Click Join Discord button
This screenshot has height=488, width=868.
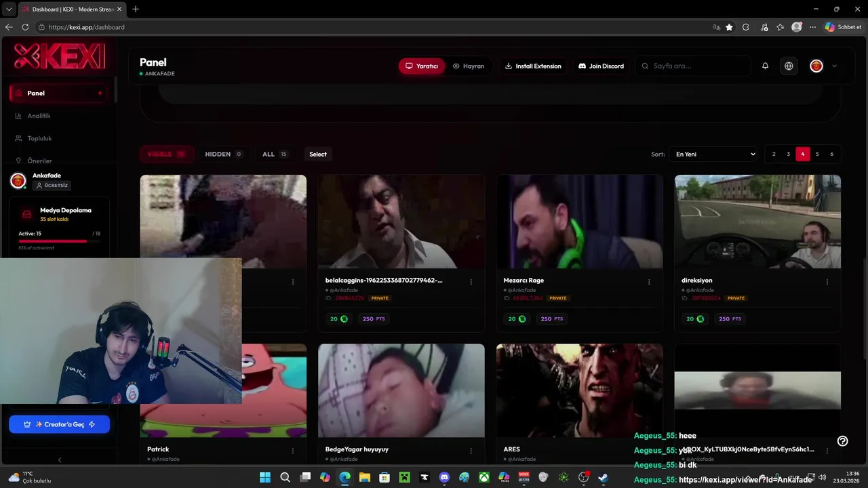pyautogui.click(x=601, y=66)
